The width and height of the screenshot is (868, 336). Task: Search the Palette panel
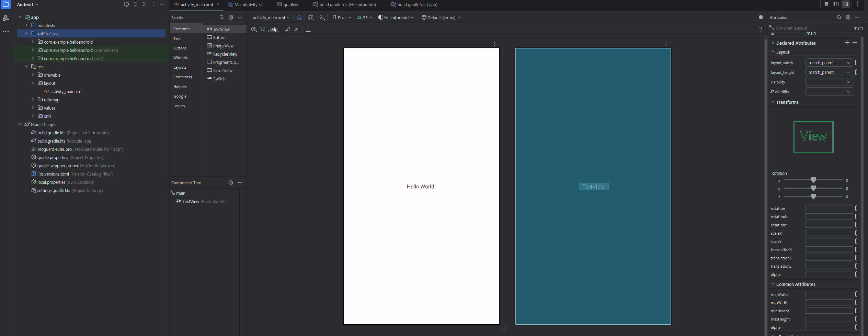[x=222, y=17]
